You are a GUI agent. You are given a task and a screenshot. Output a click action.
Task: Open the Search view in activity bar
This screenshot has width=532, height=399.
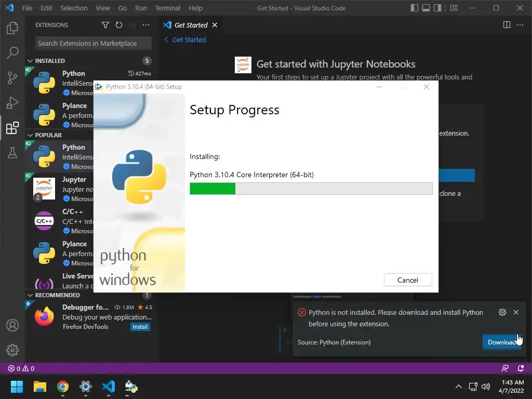(x=12, y=52)
